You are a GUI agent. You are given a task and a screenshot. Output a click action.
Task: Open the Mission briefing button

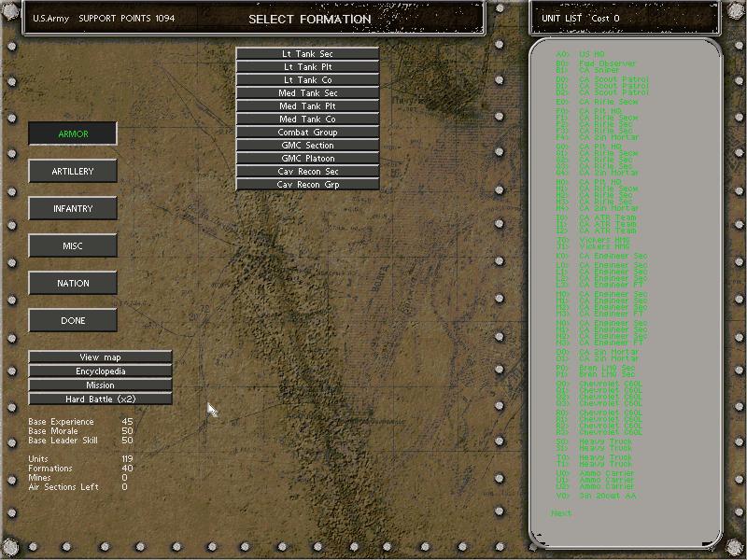coord(100,385)
